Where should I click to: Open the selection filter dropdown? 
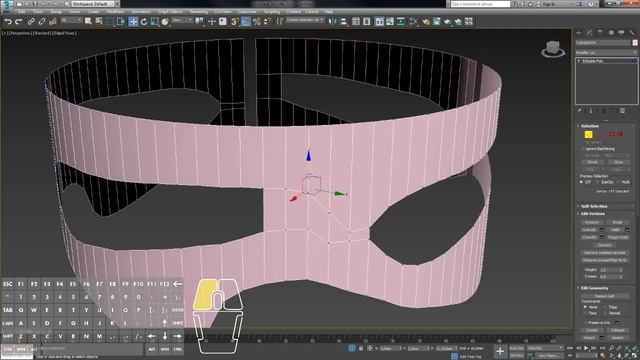click(x=71, y=20)
